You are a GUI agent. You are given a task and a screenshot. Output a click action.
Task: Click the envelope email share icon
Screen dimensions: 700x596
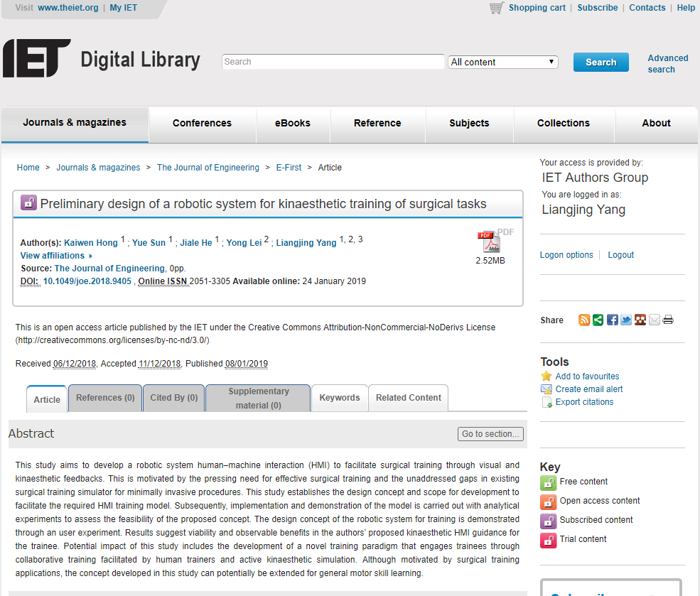[654, 320]
